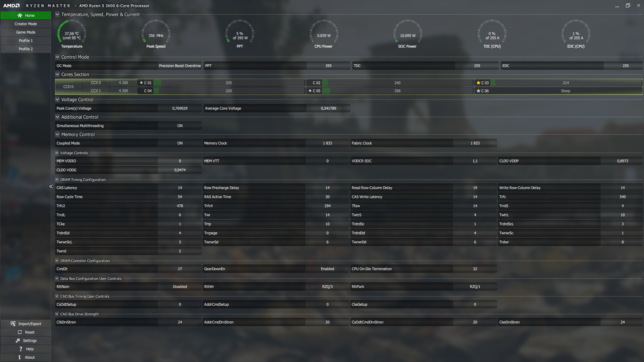644x362 pixels.
Task: Click the Home icon in sidebar
Action: tap(20, 15)
